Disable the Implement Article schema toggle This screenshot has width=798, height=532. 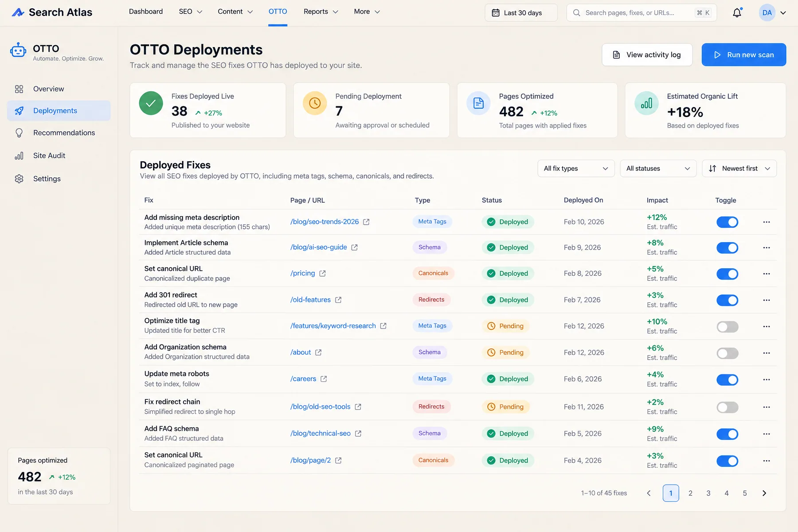coord(727,248)
